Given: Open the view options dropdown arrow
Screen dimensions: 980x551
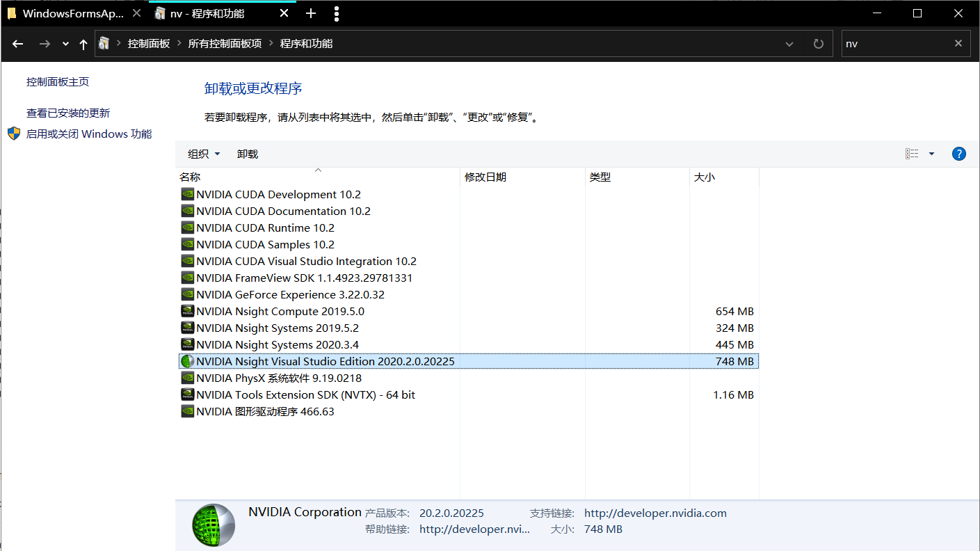Looking at the screenshot, I should (x=931, y=154).
